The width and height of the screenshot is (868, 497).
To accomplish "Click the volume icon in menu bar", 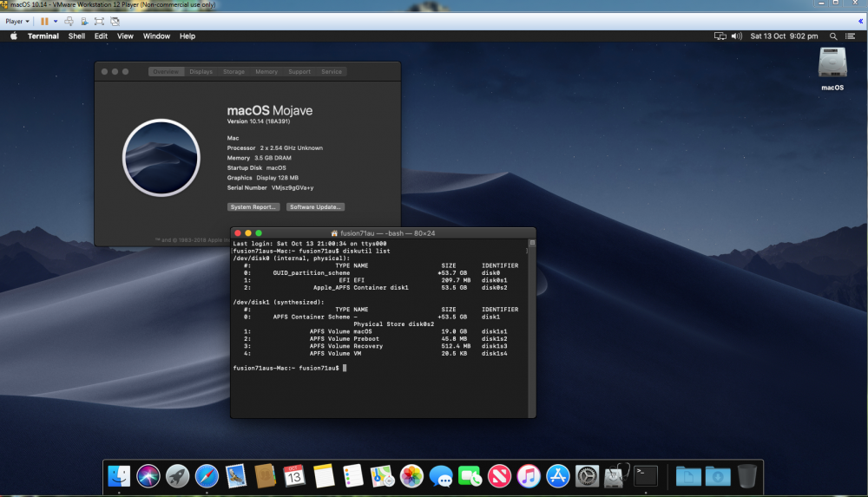I will (736, 36).
